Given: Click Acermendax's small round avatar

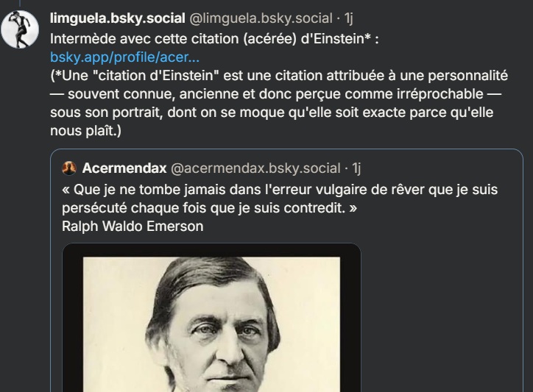Looking at the screenshot, I should [x=69, y=168].
